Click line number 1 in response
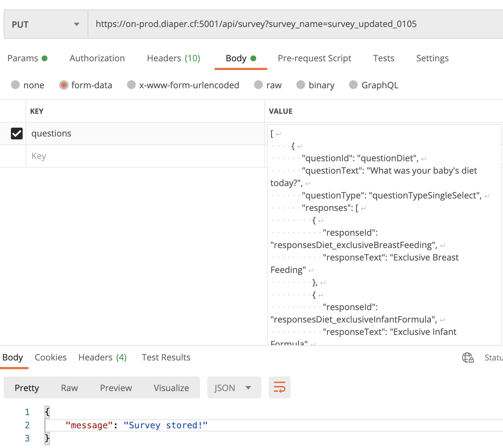 pos(27,412)
